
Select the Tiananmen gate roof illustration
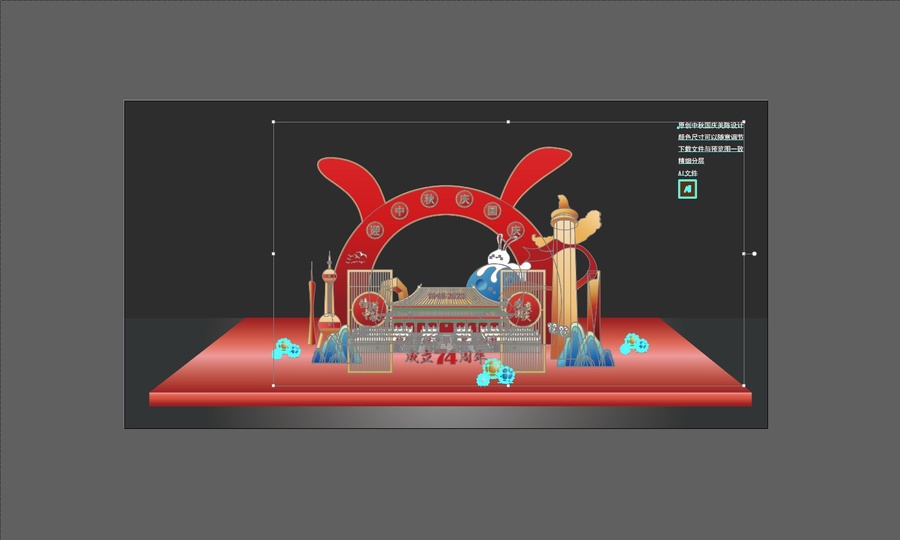click(x=446, y=298)
